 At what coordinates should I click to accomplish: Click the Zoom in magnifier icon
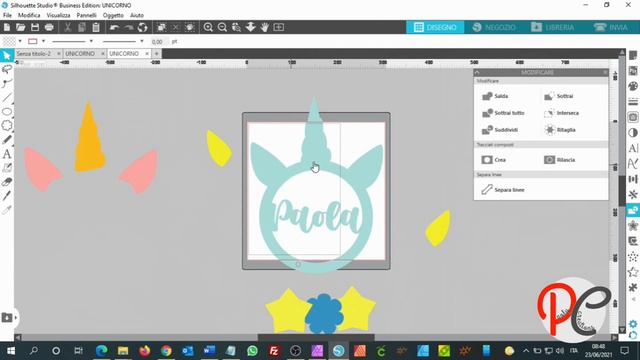[x=208, y=27]
